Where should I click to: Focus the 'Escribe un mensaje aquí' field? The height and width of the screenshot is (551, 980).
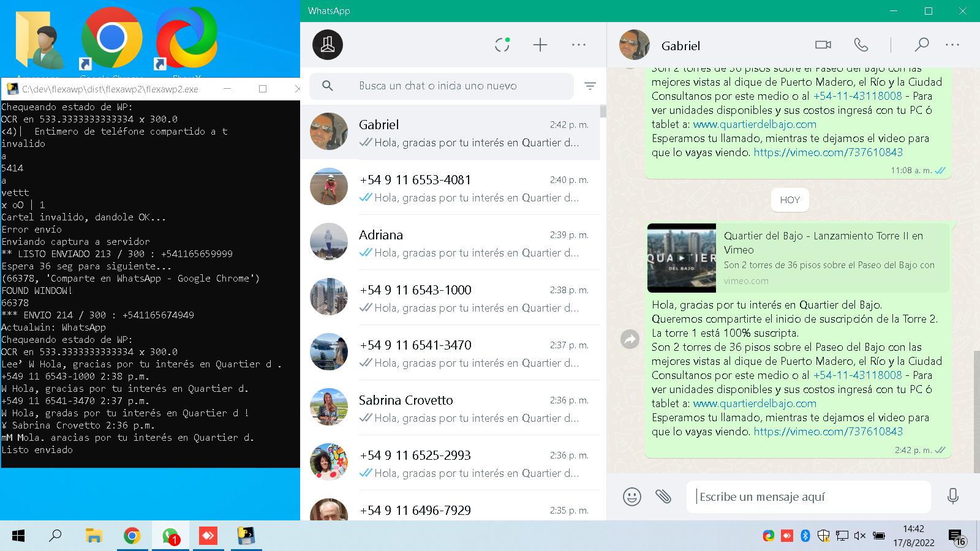809,497
